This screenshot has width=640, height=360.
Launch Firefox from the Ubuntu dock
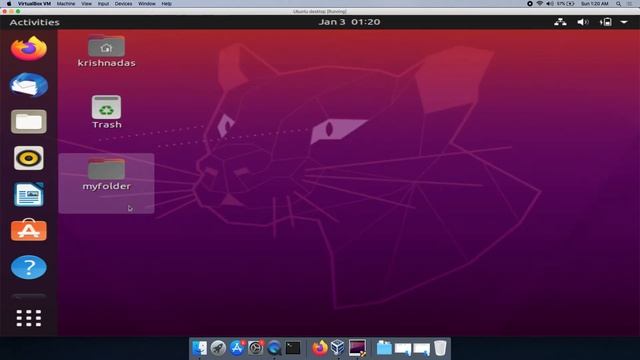[x=29, y=49]
